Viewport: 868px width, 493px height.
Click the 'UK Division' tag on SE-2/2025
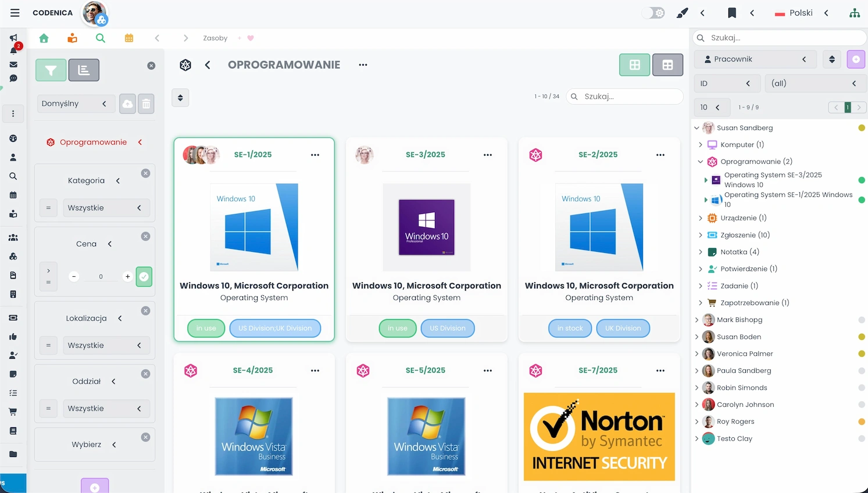623,328
